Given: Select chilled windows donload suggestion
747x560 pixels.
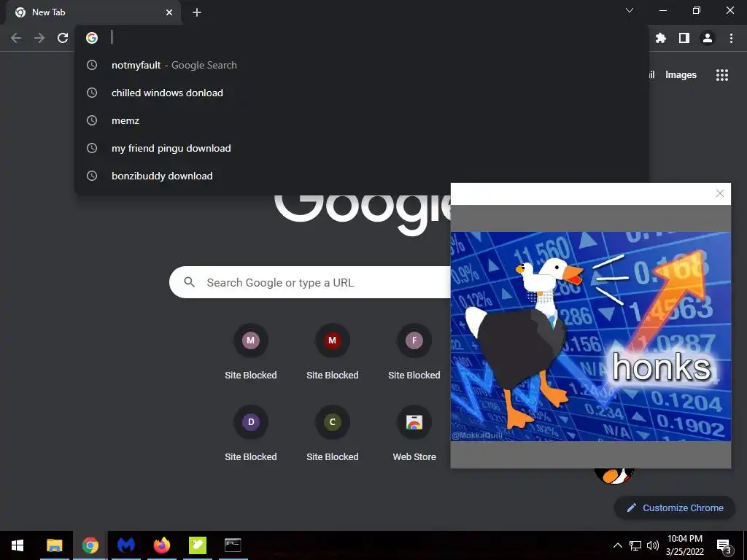Looking at the screenshot, I should tap(362, 93).
